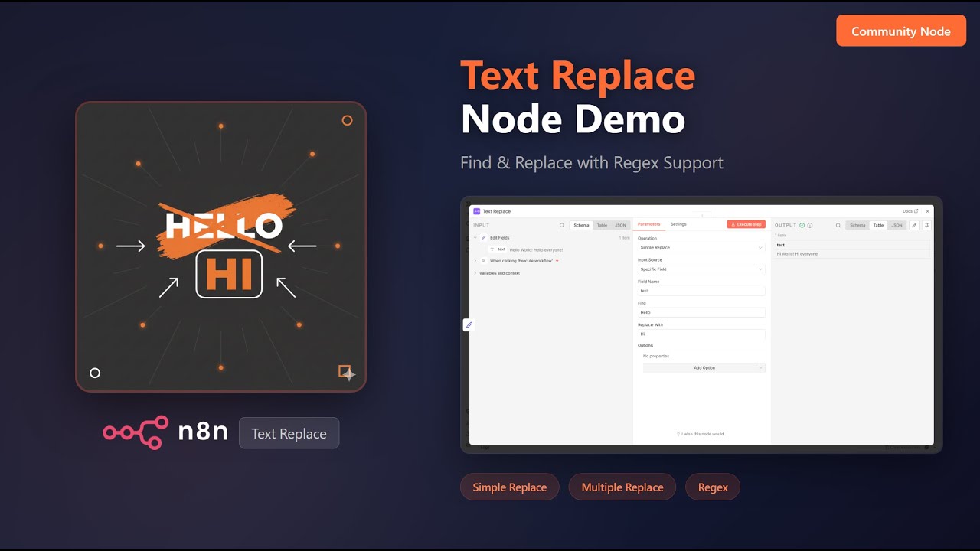
Task: Click floating pencil edit button on left edge
Action: [x=469, y=324]
